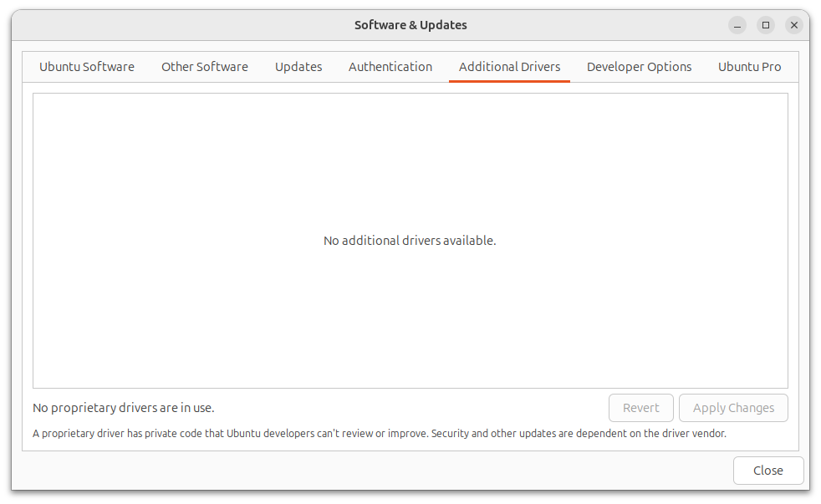Viewport: 821px width, 504px height.
Task: Minimize the Software & Updates window
Action: click(737, 25)
